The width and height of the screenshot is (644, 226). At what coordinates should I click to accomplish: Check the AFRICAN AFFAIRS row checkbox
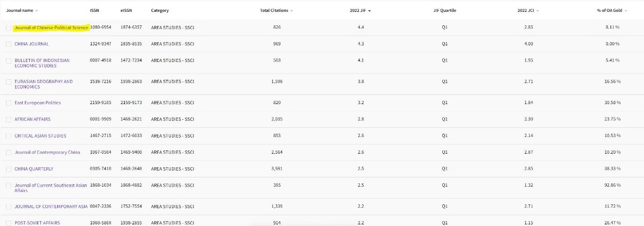point(9,120)
